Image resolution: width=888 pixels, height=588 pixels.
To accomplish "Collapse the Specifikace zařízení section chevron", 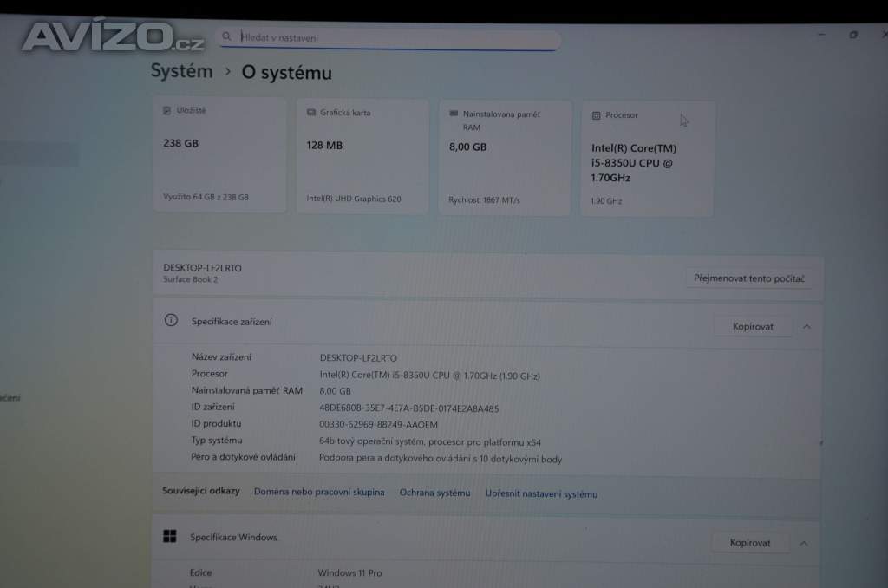I will pyautogui.click(x=806, y=327).
